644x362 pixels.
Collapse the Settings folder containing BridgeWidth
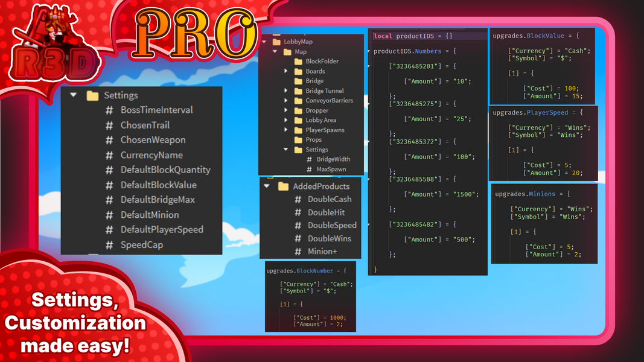(x=286, y=150)
